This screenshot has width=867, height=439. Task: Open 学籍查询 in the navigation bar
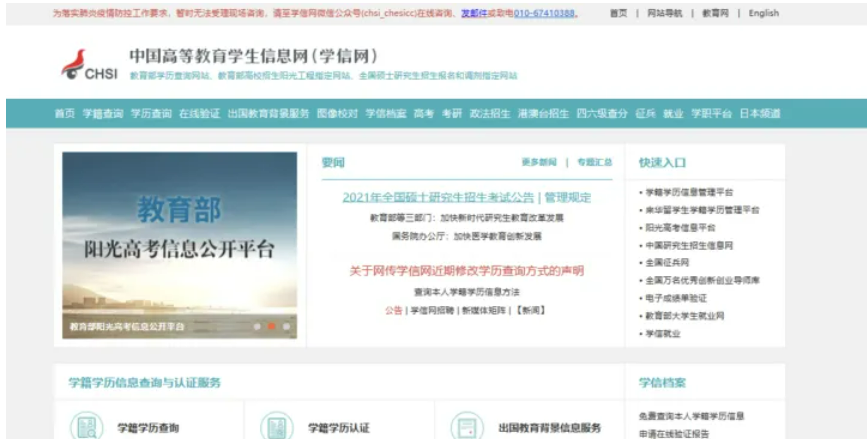103,113
